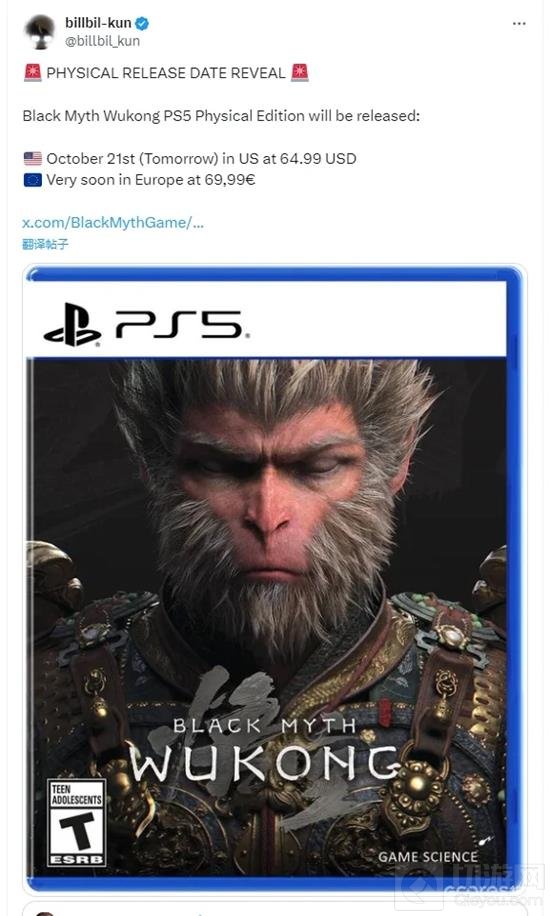Click the PHYSICAL RELEASE DATE REVEAL heading

click(166, 73)
